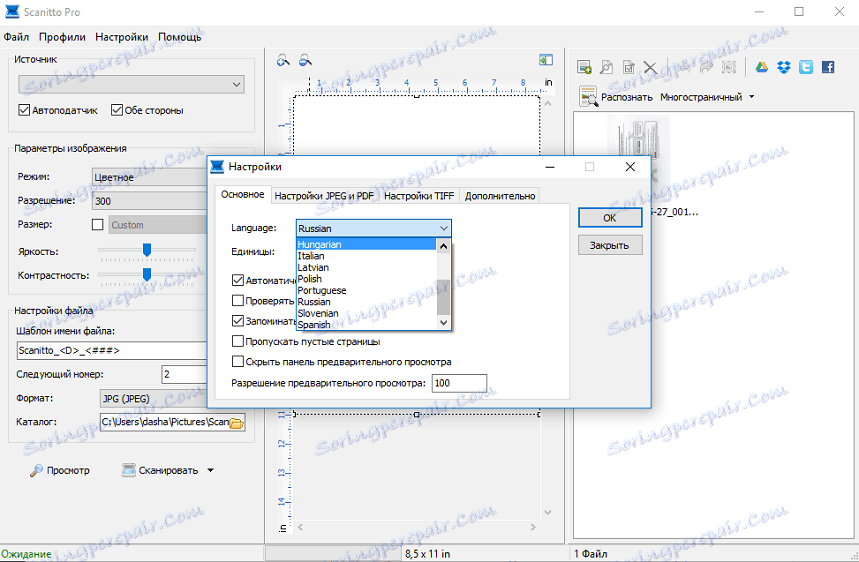Open the Custom size dropdown
Image resolution: width=859 pixels, height=562 pixels.
(x=158, y=225)
